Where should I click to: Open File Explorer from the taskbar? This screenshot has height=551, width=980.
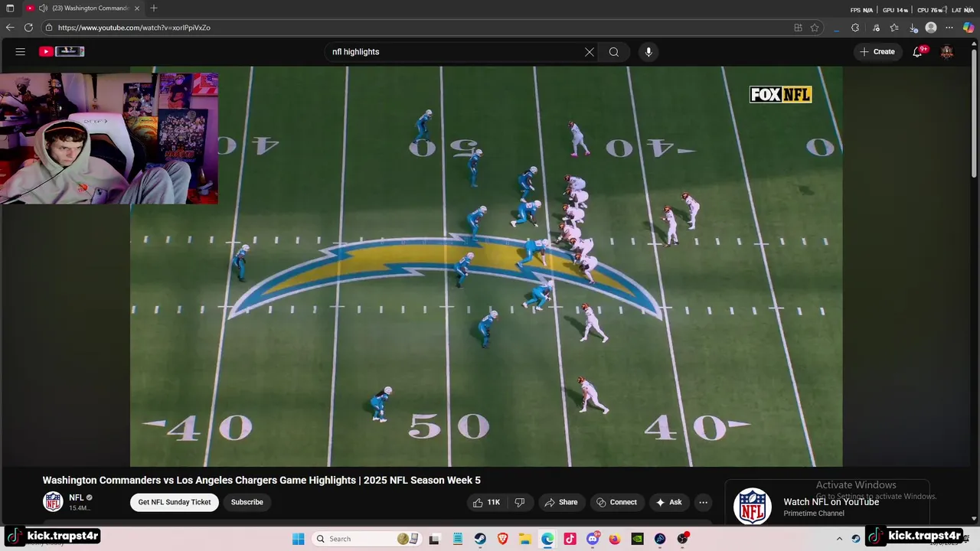[525, 539]
